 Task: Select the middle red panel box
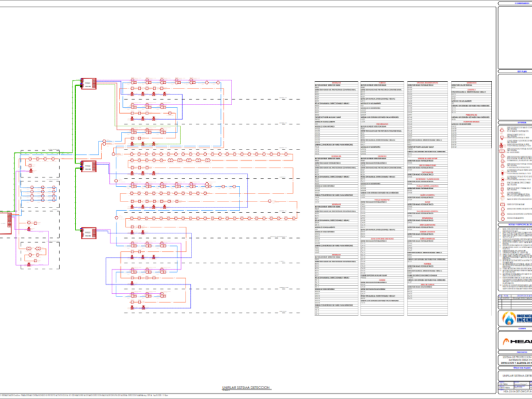coord(88,166)
